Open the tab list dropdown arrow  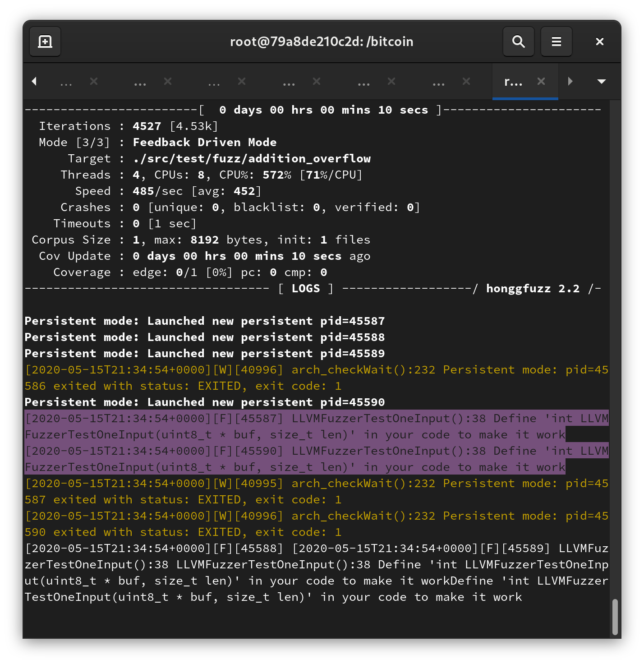pyautogui.click(x=602, y=82)
